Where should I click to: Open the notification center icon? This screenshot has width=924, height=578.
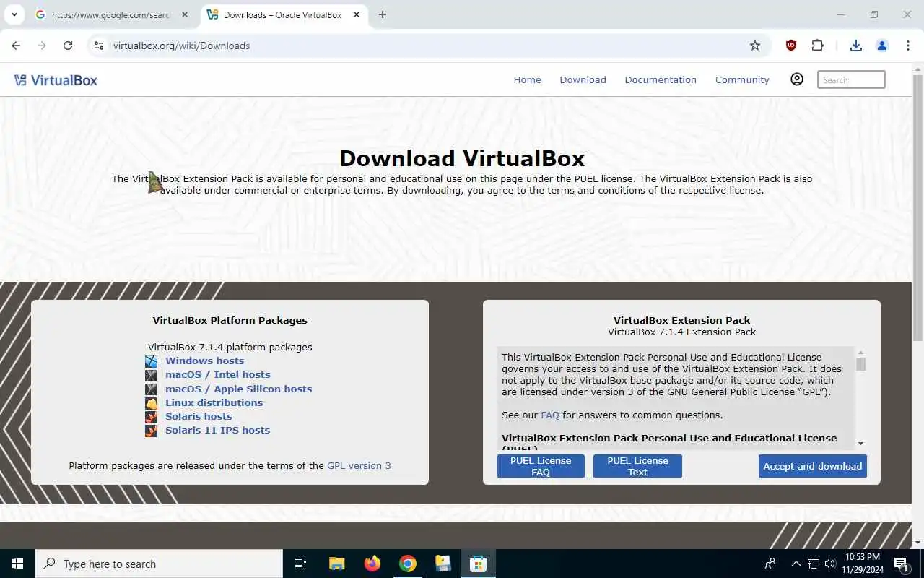(x=901, y=564)
